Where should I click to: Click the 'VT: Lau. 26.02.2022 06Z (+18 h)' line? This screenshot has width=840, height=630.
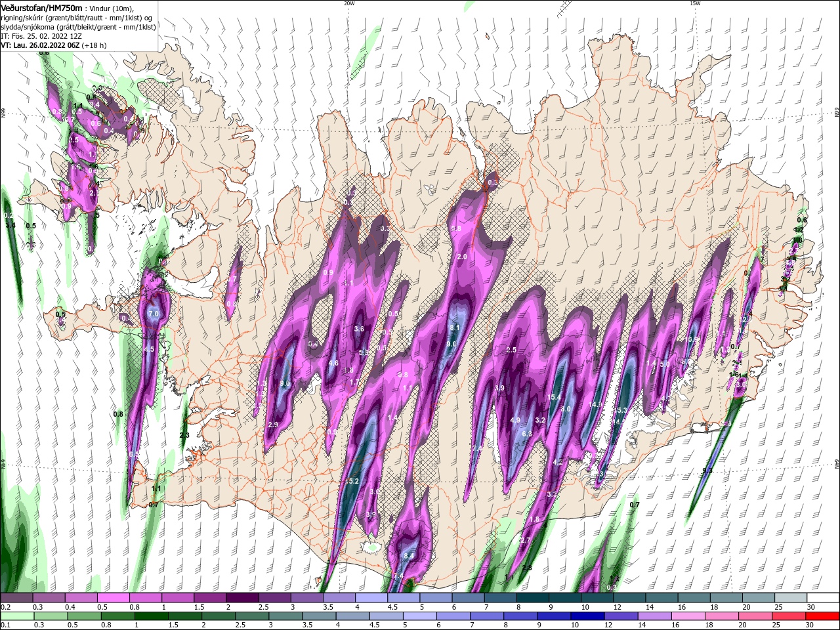(54, 45)
